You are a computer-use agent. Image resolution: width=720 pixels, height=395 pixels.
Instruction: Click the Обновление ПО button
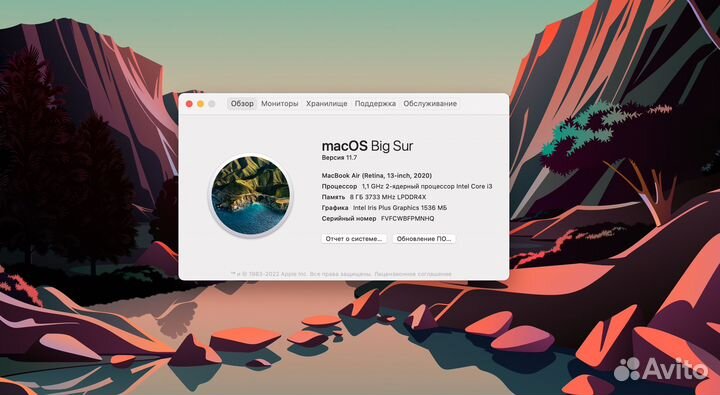(x=424, y=239)
